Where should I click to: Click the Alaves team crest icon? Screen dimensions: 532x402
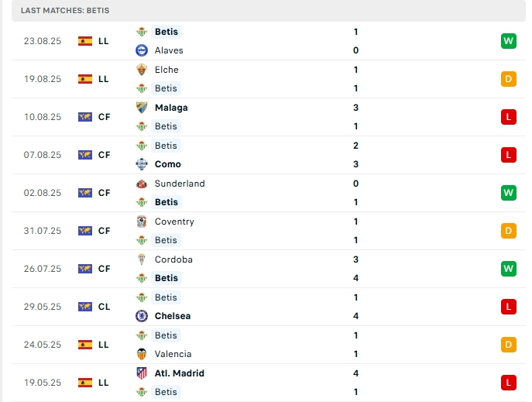[x=141, y=50]
